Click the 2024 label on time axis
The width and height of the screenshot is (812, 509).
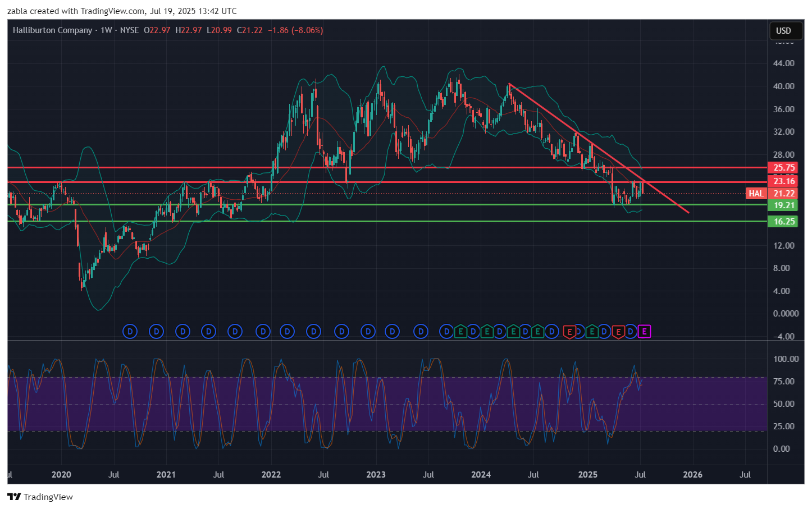481,475
